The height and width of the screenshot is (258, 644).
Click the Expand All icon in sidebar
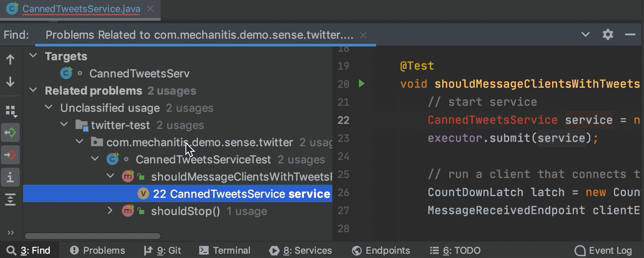pos(10,200)
